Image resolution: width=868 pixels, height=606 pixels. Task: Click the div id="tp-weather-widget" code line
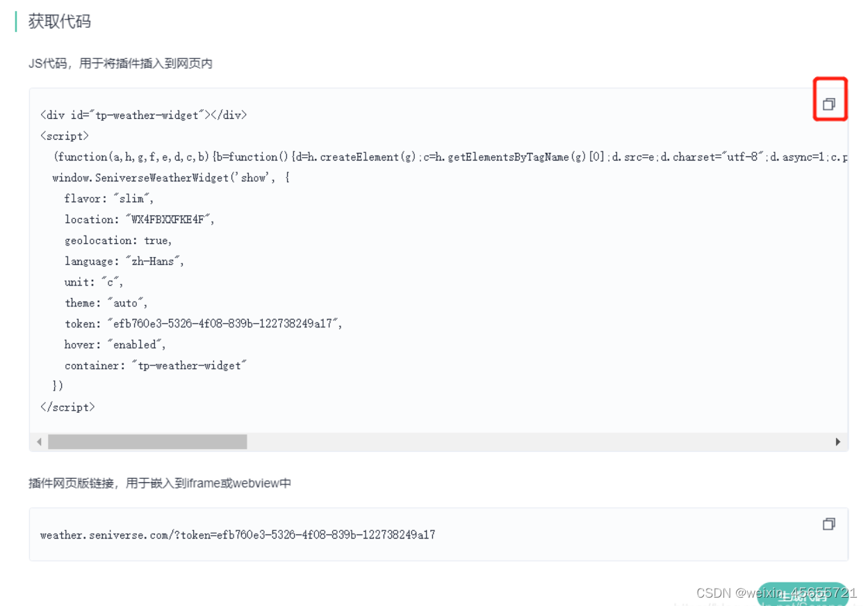(x=144, y=115)
